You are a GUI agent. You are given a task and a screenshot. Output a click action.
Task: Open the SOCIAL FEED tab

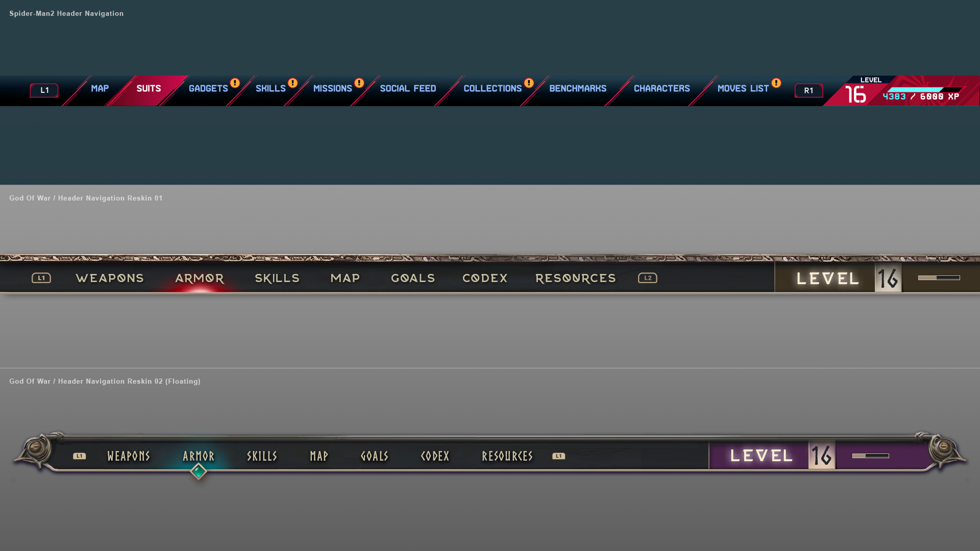(x=408, y=89)
